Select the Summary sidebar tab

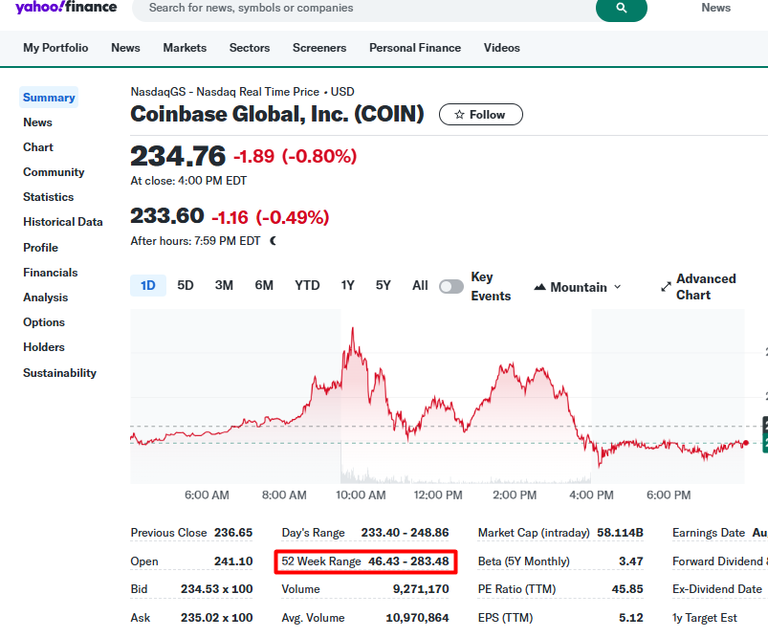(x=48, y=97)
